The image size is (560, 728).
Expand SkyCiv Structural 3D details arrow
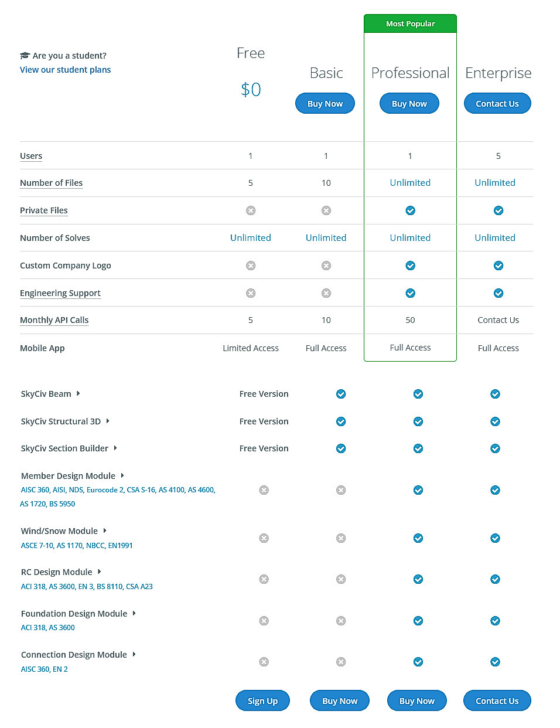pyautogui.click(x=108, y=421)
